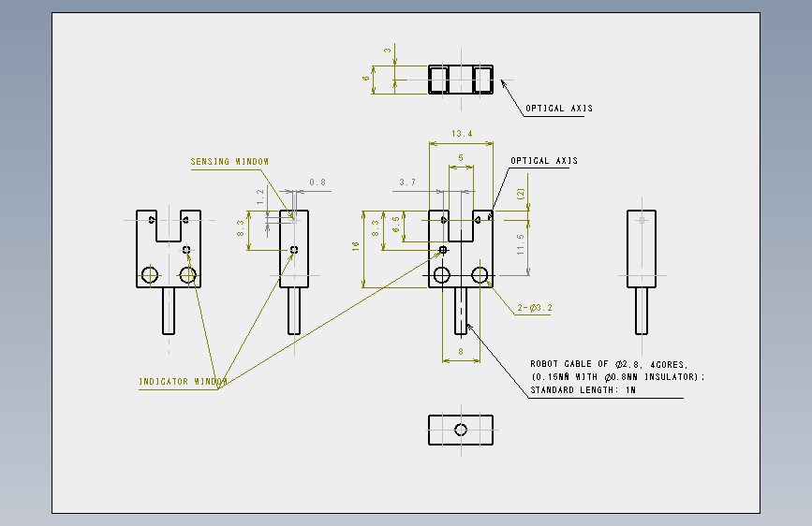Select the 8 hole spacing dimension
The height and width of the screenshot is (526, 812).
click(x=461, y=352)
